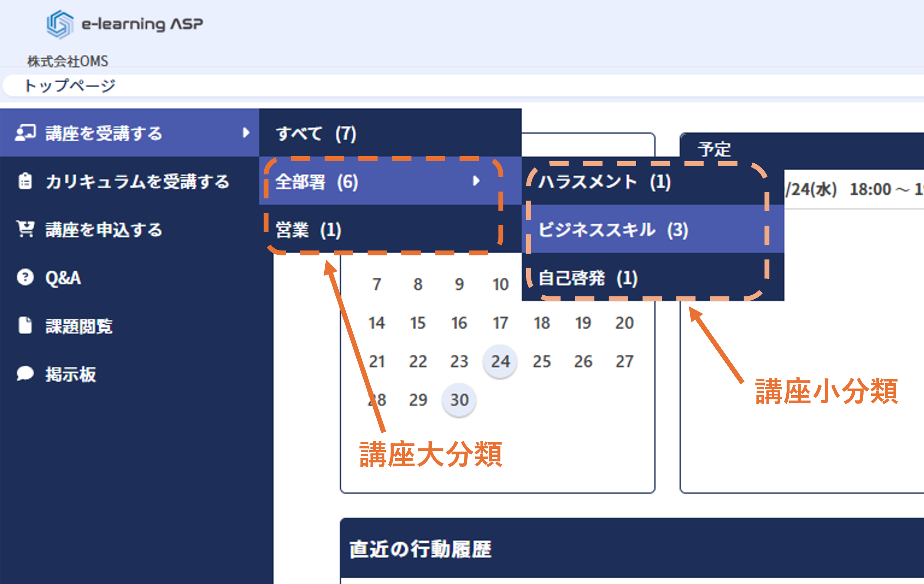The height and width of the screenshot is (584, 924).
Task: Pick calendar date 17
Action: pos(500,323)
